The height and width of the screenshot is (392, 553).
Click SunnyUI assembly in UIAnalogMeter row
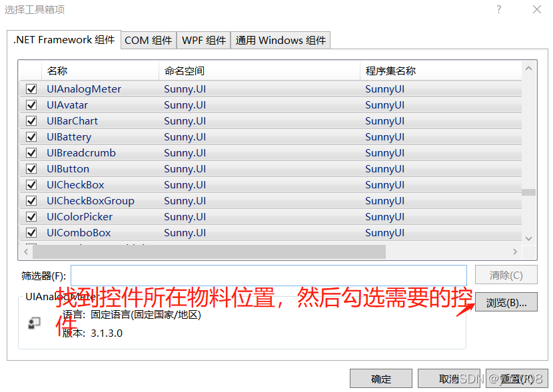pos(385,89)
